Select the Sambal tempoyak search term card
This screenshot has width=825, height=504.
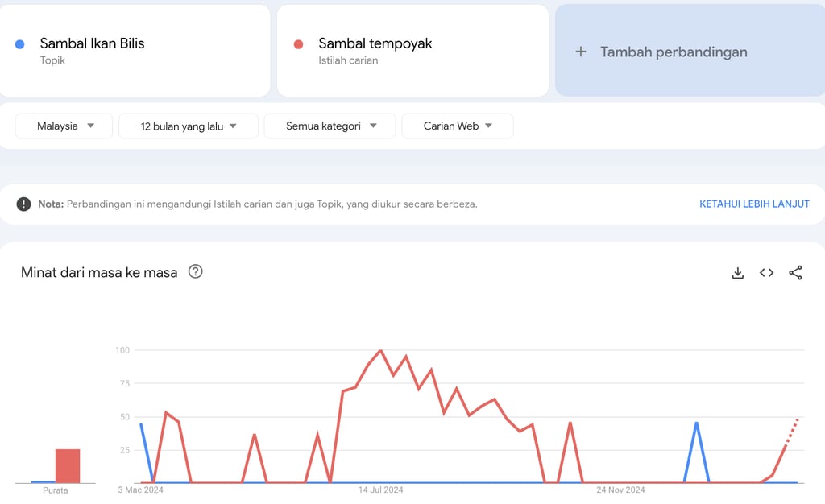412,50
